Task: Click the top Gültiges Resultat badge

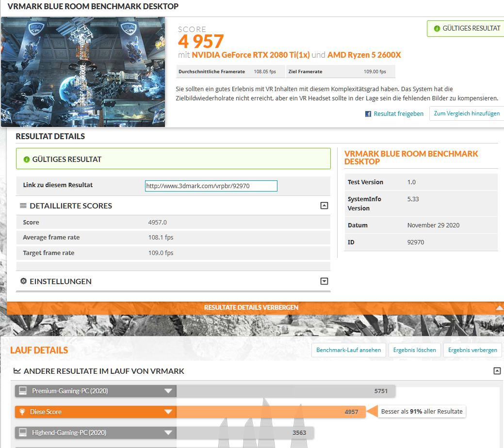Action: pos(465,29)
